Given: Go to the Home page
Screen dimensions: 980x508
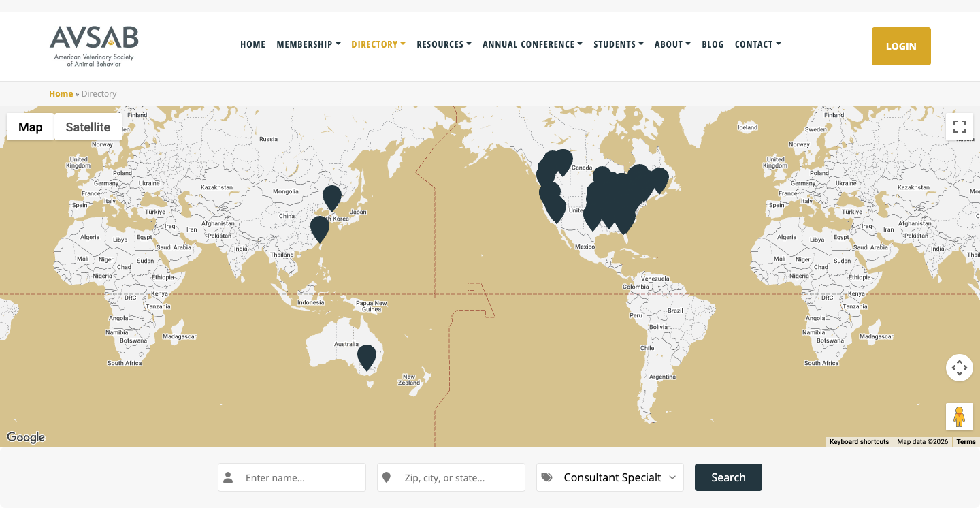Looking at the screenshot, I should [x=252, y=44].
